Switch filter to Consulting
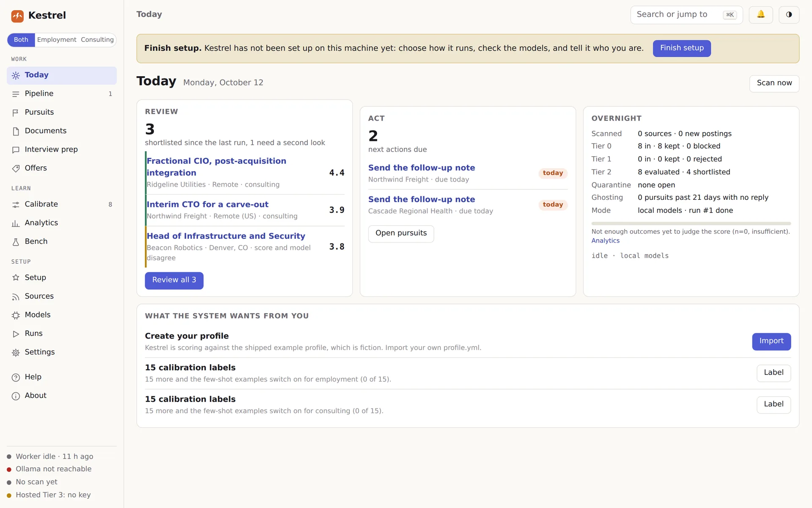This screenshot has height=508, width=812. (97, 40)
